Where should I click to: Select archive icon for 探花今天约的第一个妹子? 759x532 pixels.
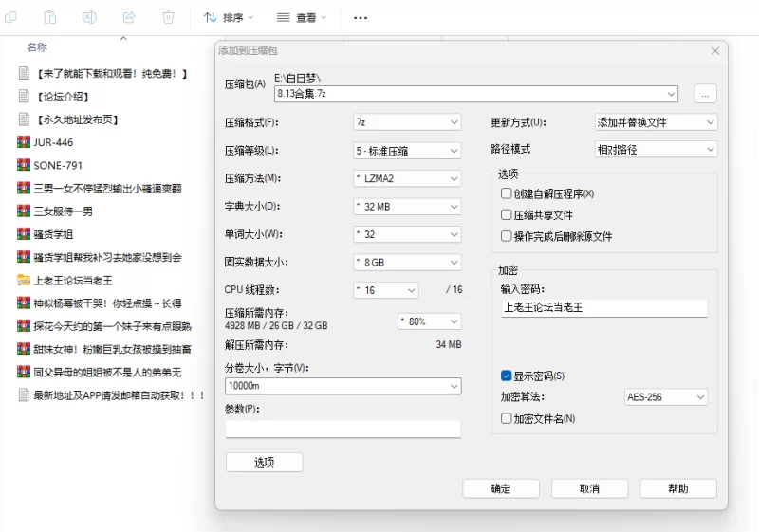click(x=24, y=326)
